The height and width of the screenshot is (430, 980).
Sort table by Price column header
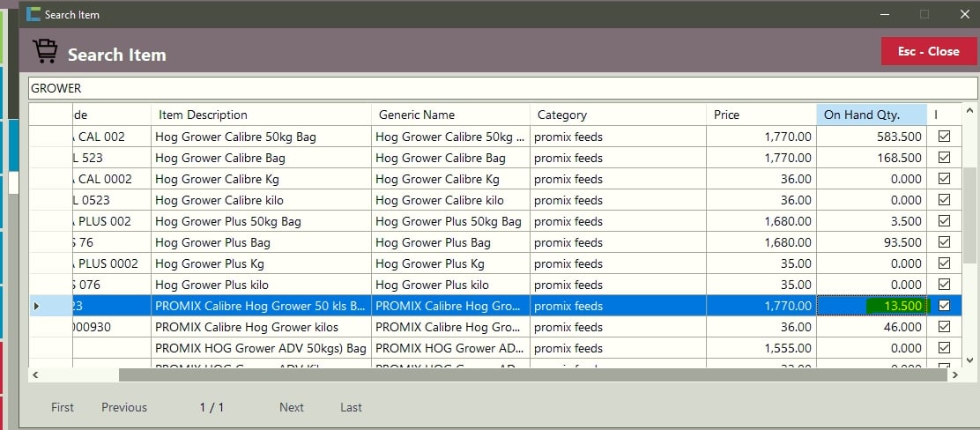tap(763, 115)
